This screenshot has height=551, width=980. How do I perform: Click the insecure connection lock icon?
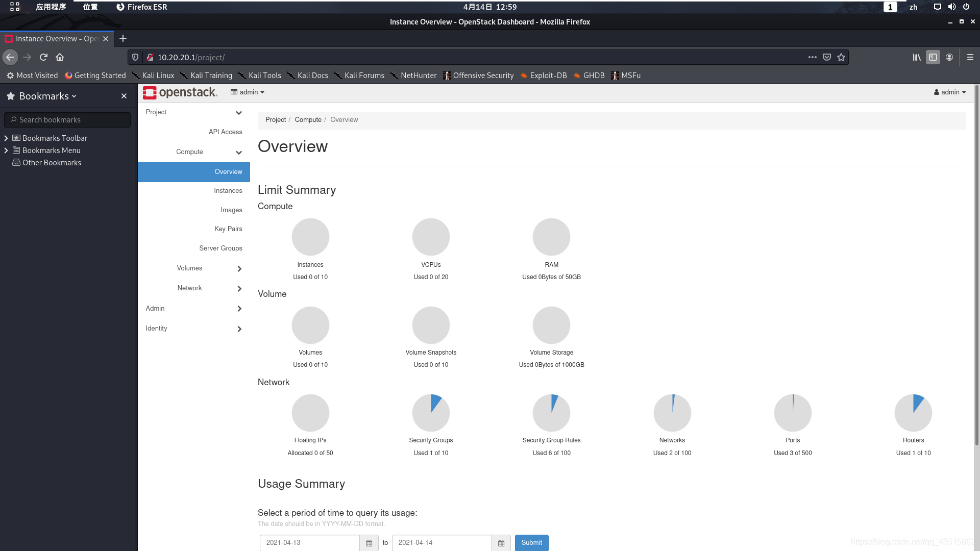point(150,57)
